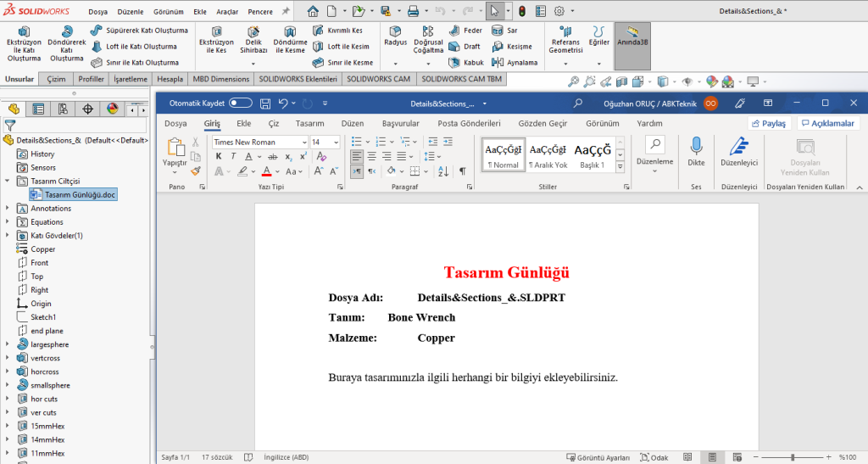This screenshot has height=464, width=868.
Task: Open the Times New Roman font dropdown
Action: tap(259, 142)
